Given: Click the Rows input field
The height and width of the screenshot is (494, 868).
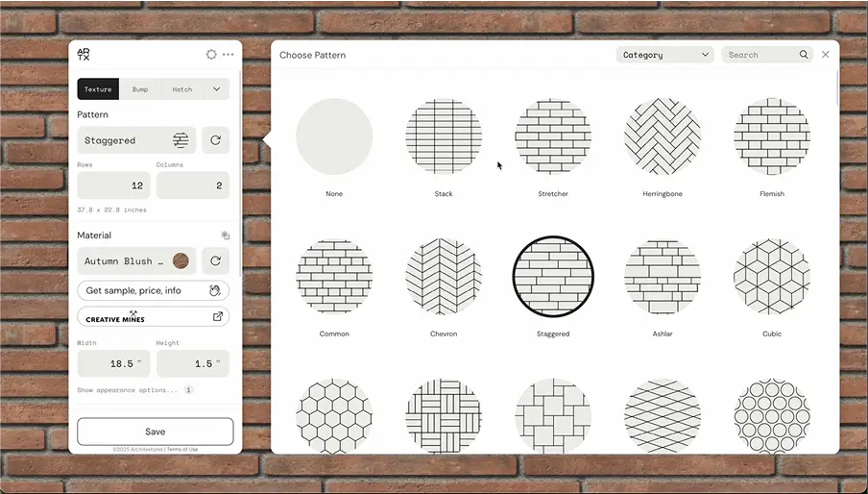Looking at the screenshot, I should coord(113,185).
